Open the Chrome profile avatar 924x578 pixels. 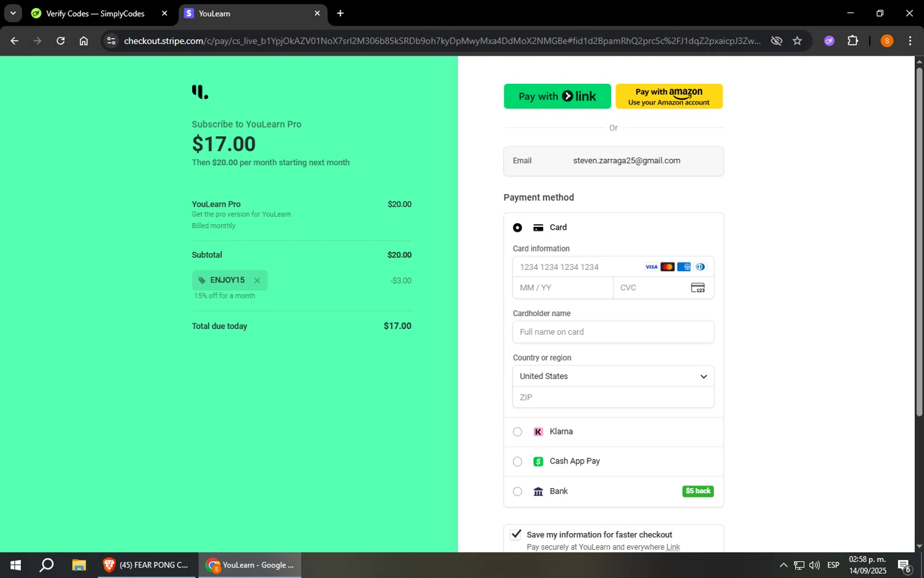coord(887,41)
